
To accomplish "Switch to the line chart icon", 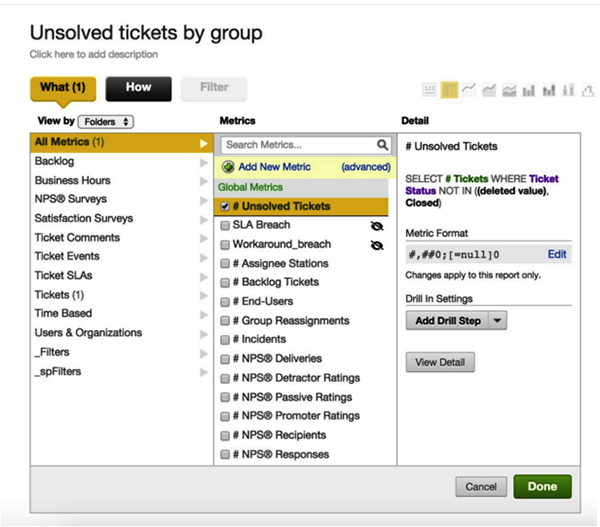I will (469, 91).
